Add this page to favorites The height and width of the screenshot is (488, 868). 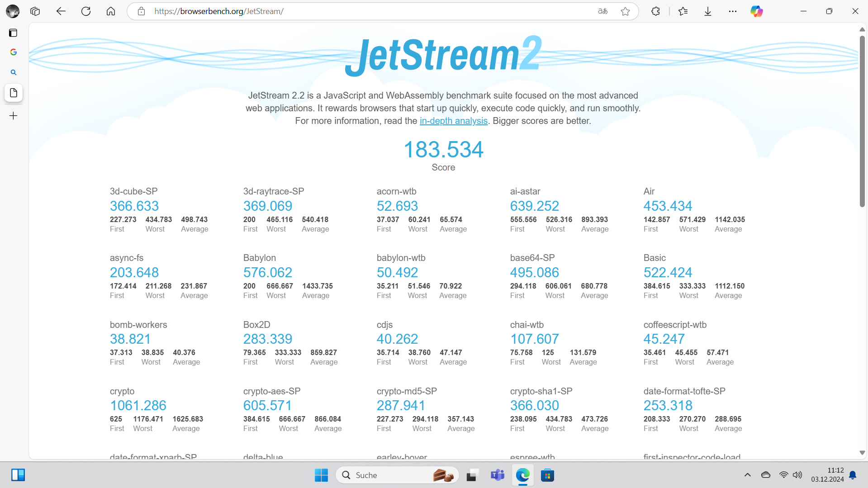click(x=625, y=11)
